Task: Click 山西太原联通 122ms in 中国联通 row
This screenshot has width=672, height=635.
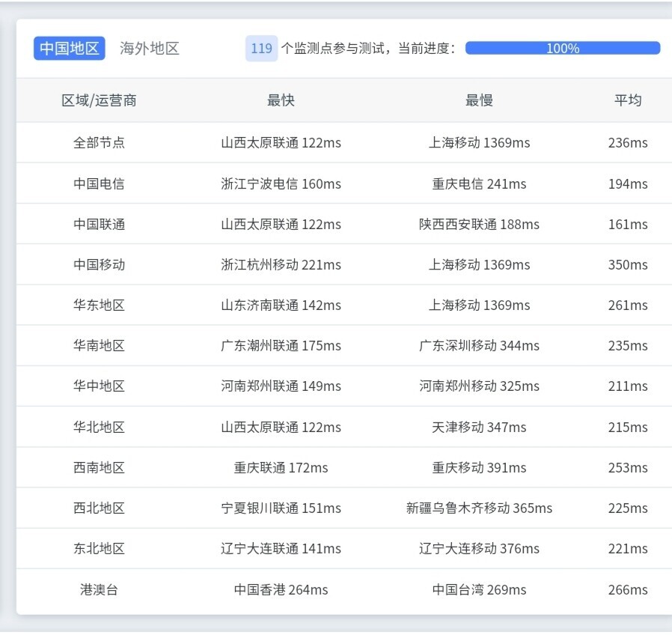Action: point(281,224)
